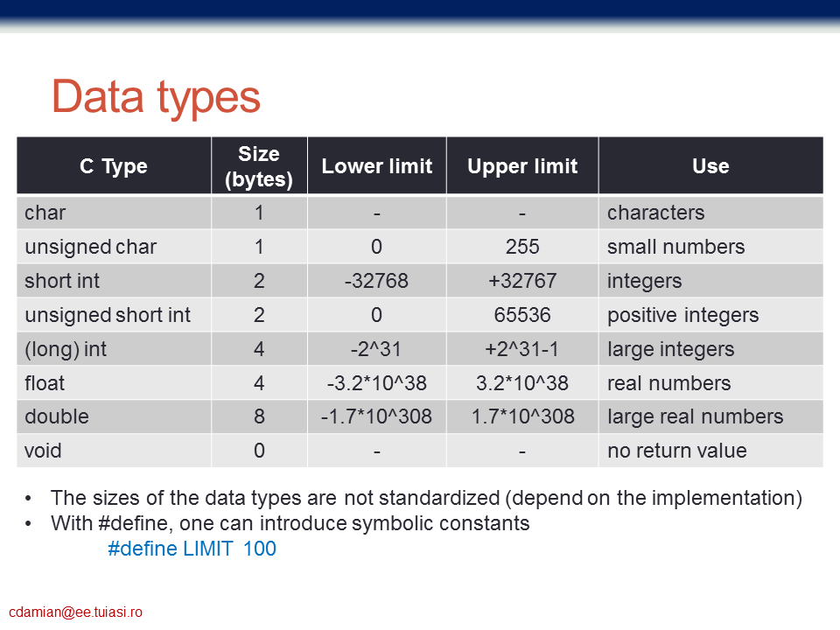
Task: Click the 'Data types' slide title
Action: pos(156,97)
